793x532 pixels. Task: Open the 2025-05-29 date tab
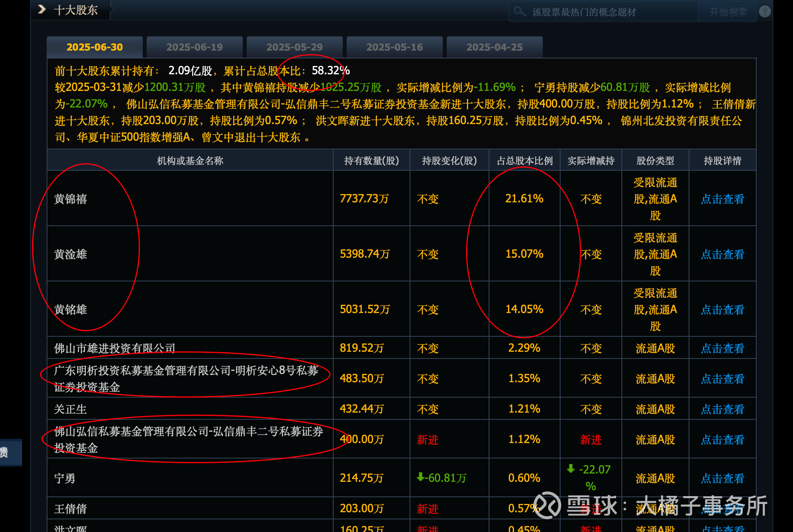(x=295, y=47)
